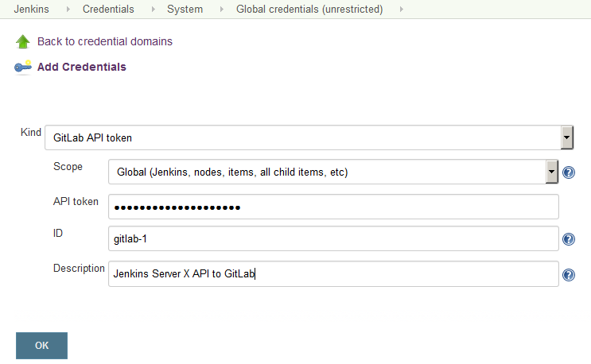Expand the breadcrumb arrow after System
Image resolution: width=591 pixels, height=364 pixels.
tap(222, 9)
